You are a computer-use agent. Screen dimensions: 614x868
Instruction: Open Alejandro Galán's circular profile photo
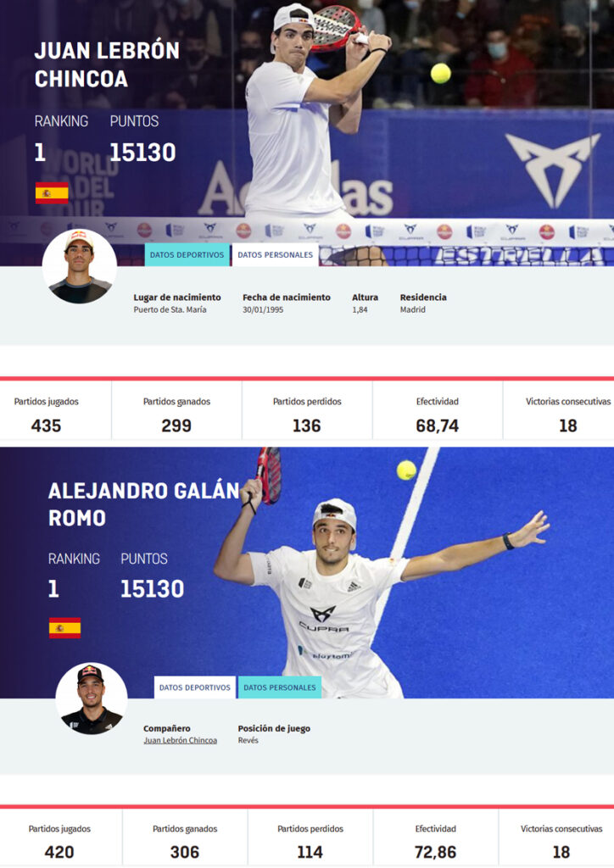coord(92,699)
